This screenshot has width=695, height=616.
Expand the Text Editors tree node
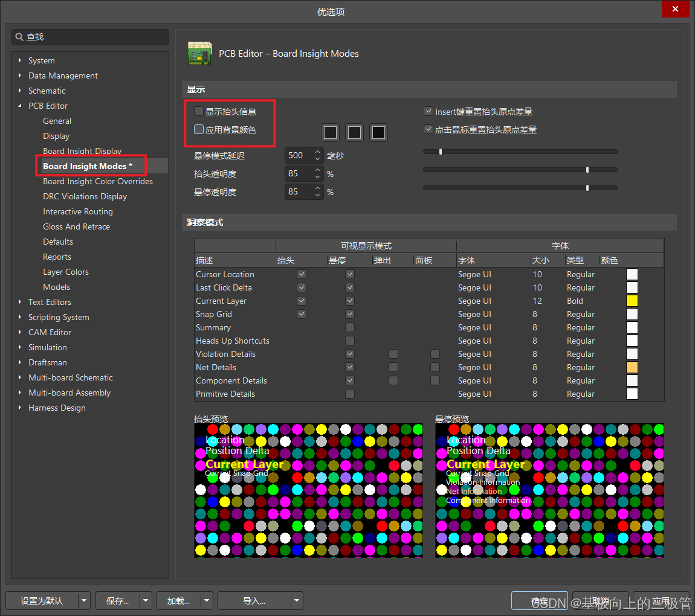pos(20,301)
